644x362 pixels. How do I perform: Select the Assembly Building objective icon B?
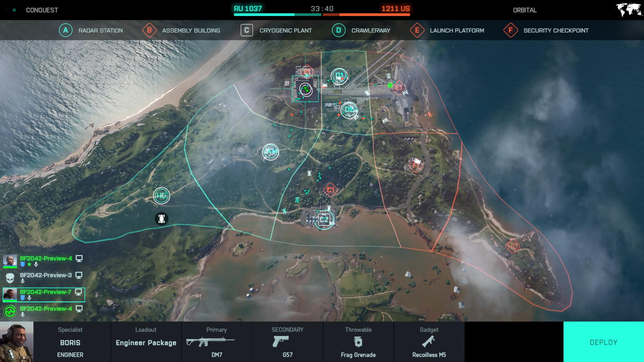coord(149,30)
